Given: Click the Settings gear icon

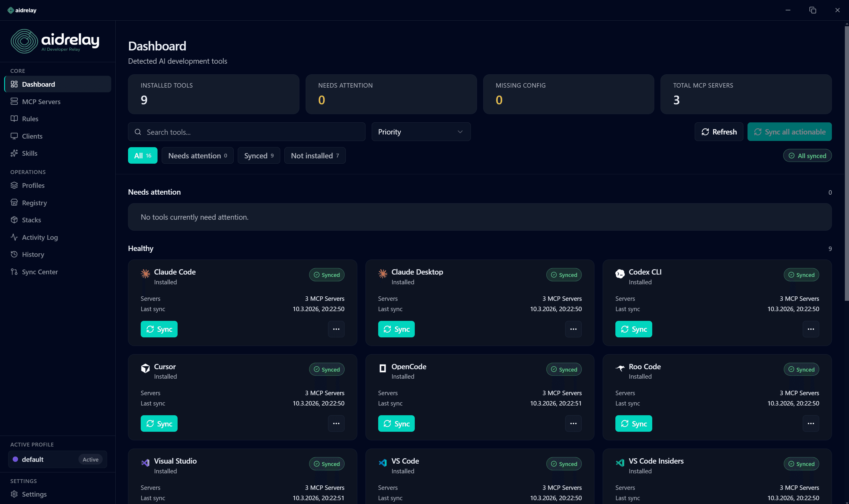Looking at the screenshot, I should (14, 494).
